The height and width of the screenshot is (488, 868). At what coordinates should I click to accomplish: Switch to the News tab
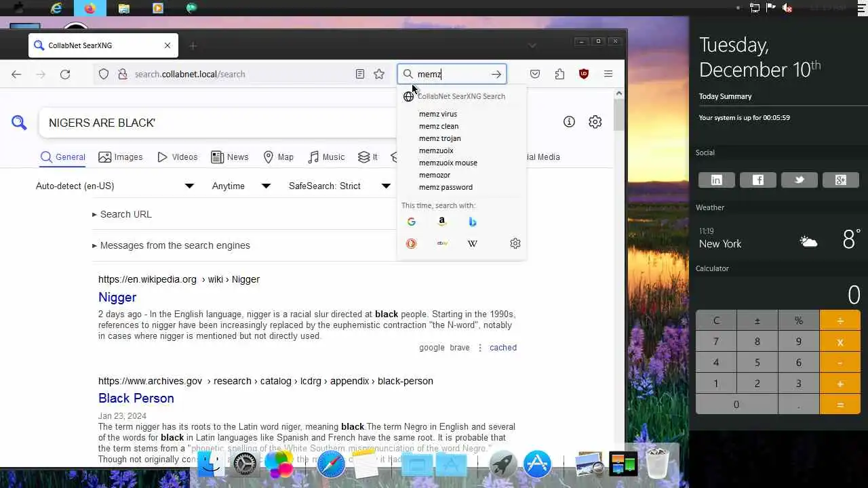click(230, 157)
